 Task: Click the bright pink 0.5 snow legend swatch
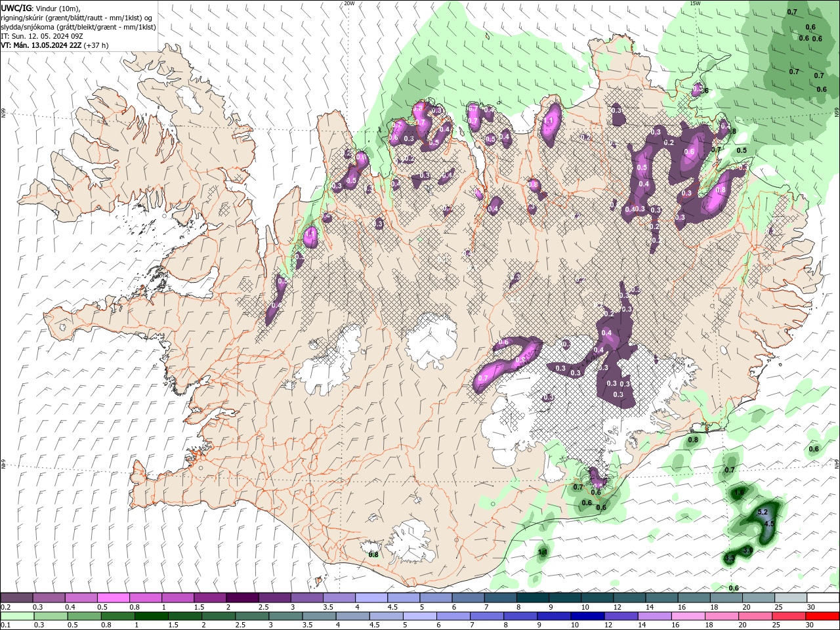[x=113, y=598]
